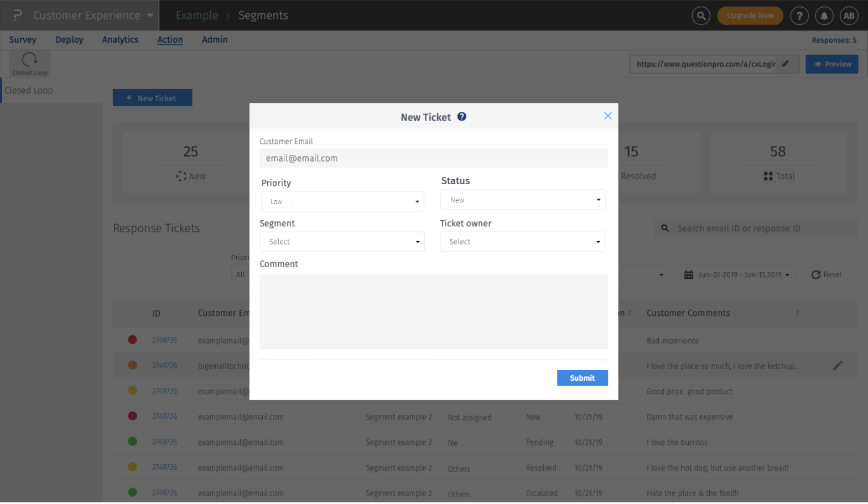Click the edit pencil on ketchup comment row
This screenshot has width=868, height=504.
coord(838,365)
